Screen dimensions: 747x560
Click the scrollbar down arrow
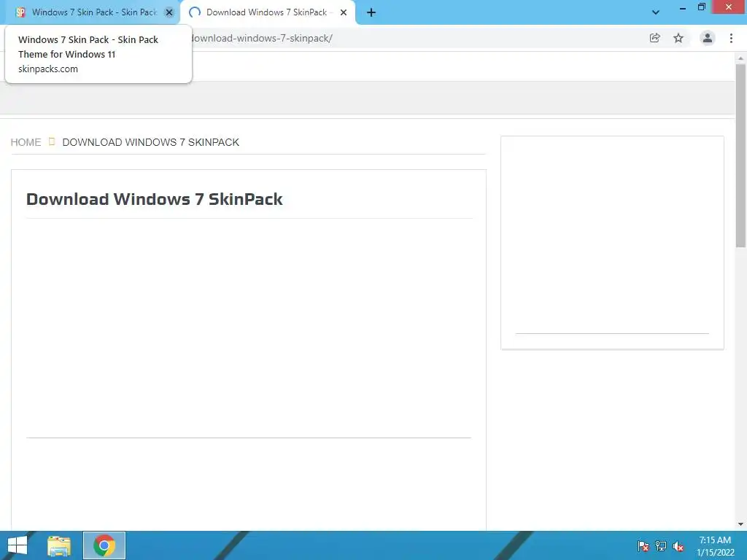click(740, 524)
